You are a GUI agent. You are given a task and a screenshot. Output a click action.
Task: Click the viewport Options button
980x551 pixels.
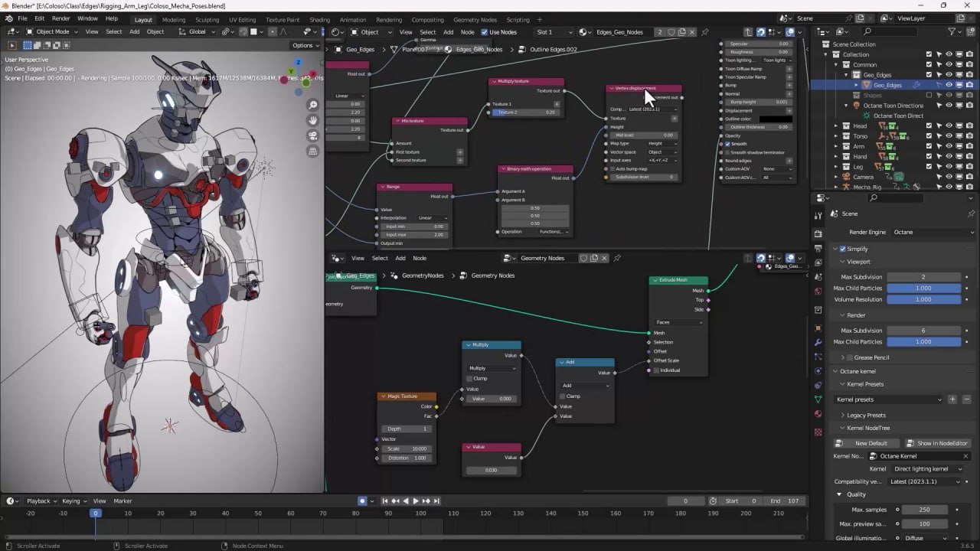click(x=305, y=45)
